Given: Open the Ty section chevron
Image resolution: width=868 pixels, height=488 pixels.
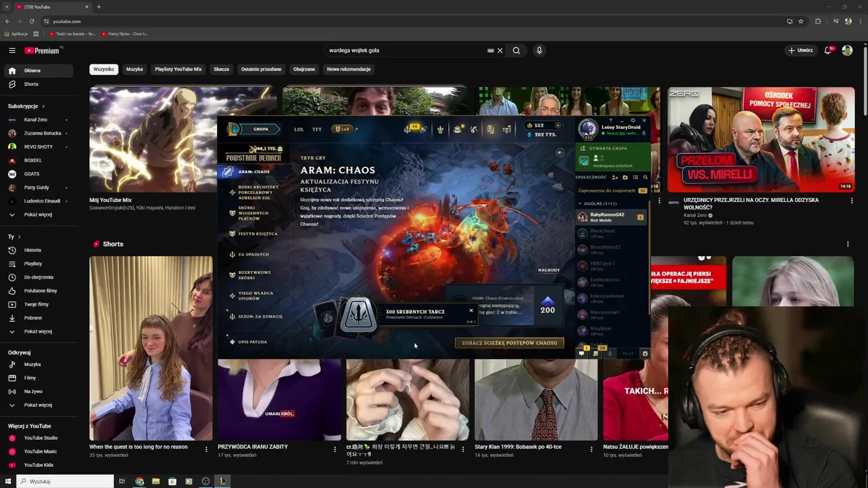Looking at the screenshot, I should pos(19,237).
